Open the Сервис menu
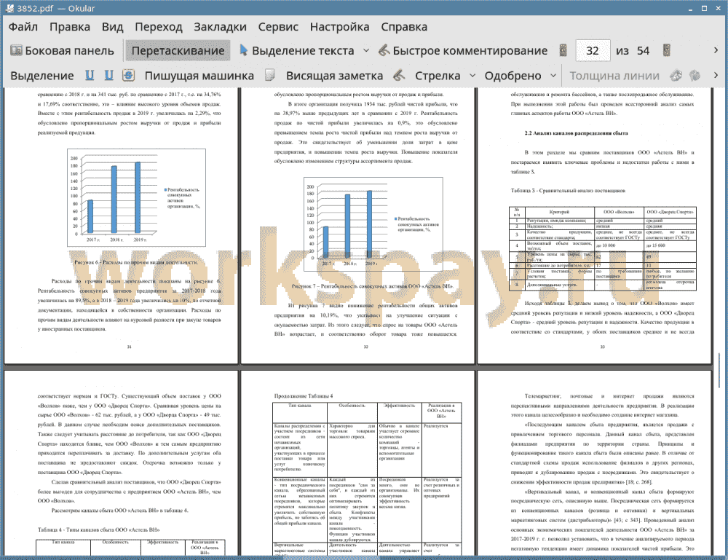 [x=278, y=27]
